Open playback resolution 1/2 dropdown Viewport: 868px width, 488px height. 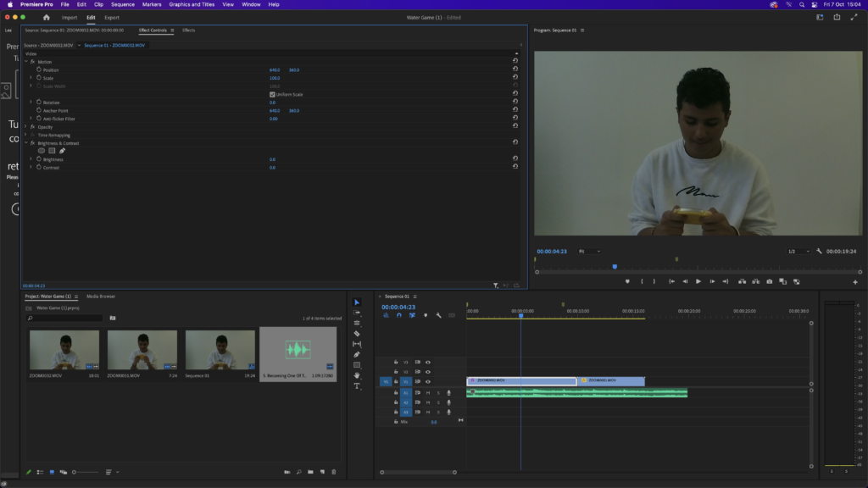coord(798,251)
